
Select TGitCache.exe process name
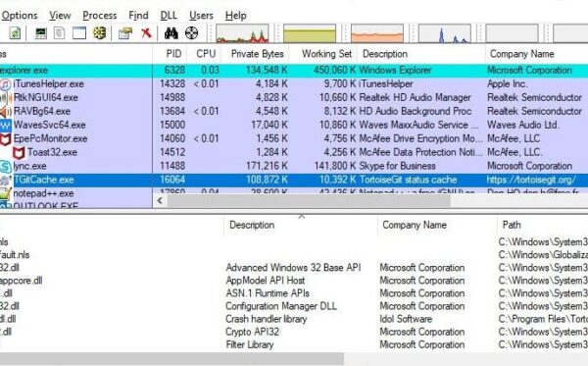pyautogui.click(x=43, y=180)
